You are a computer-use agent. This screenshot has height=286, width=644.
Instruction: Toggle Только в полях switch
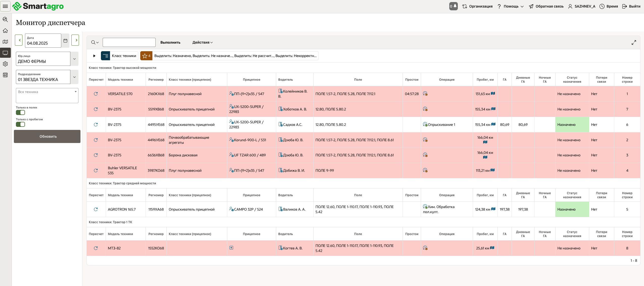20,112
